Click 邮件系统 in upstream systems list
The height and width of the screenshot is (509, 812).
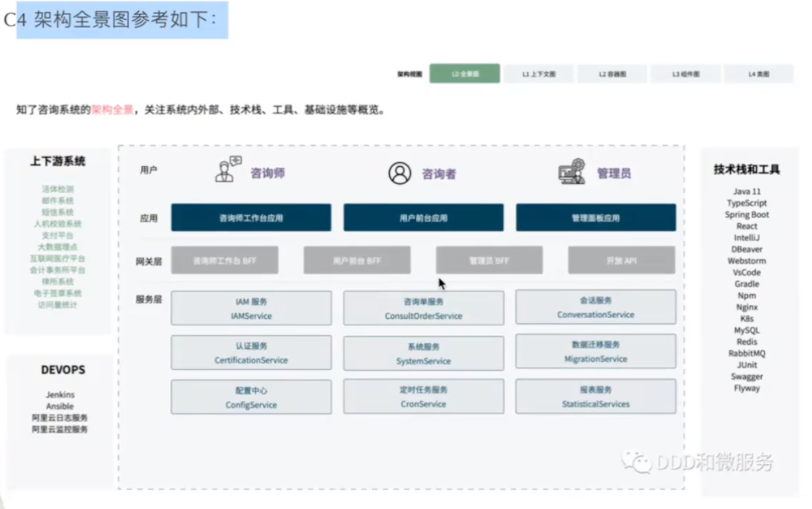(x=57, y=201)
